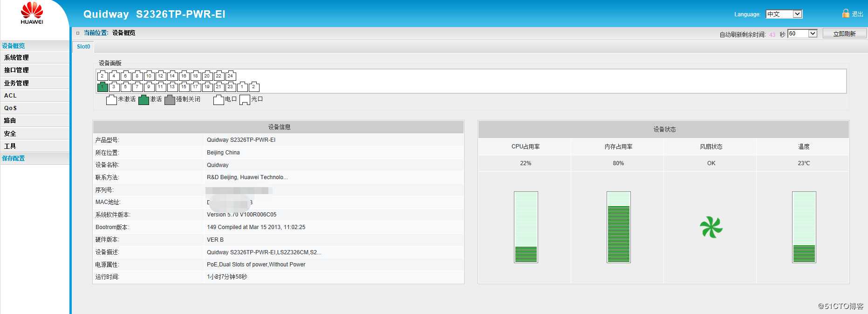Image resolution: width=868 pixels, height=314 pixels.
Task: Click 保存配置 to save configuration
Action: click(x=34, y=158)
